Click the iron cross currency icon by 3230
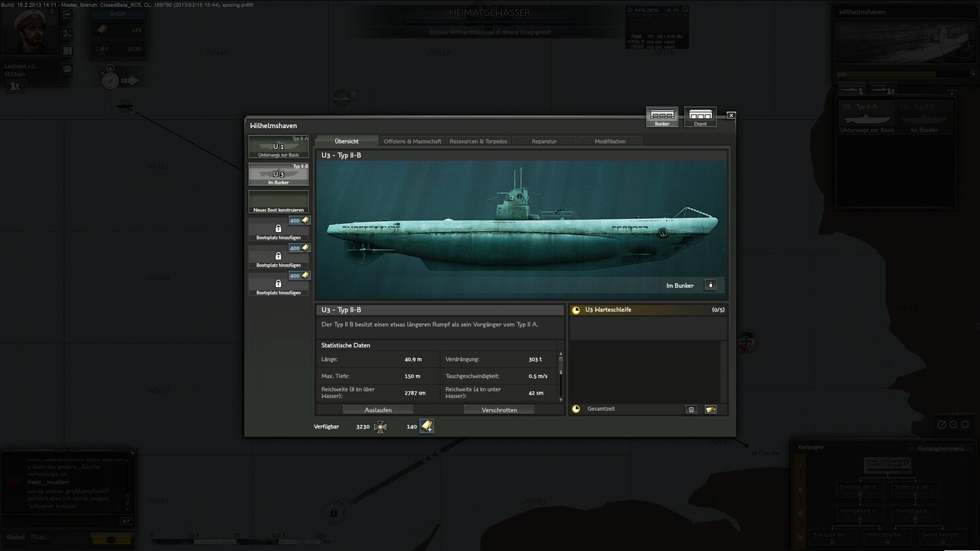The height and width of the screenshot is (551, 980). coord(380,427)
